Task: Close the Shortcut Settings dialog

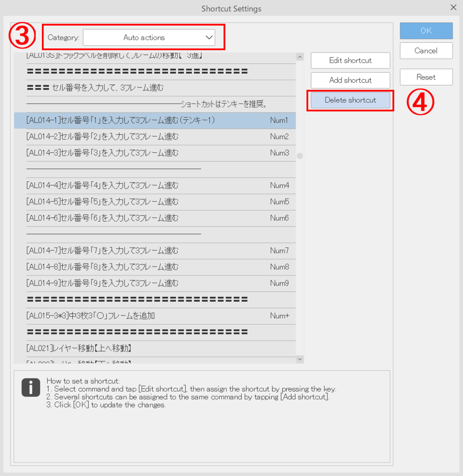Action: click(453, 7)
